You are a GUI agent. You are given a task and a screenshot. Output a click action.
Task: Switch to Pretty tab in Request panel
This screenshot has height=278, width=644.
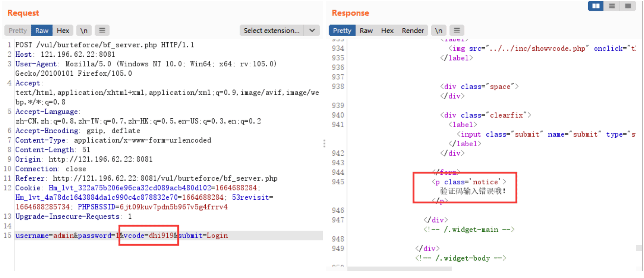click(x=18, y=30)
